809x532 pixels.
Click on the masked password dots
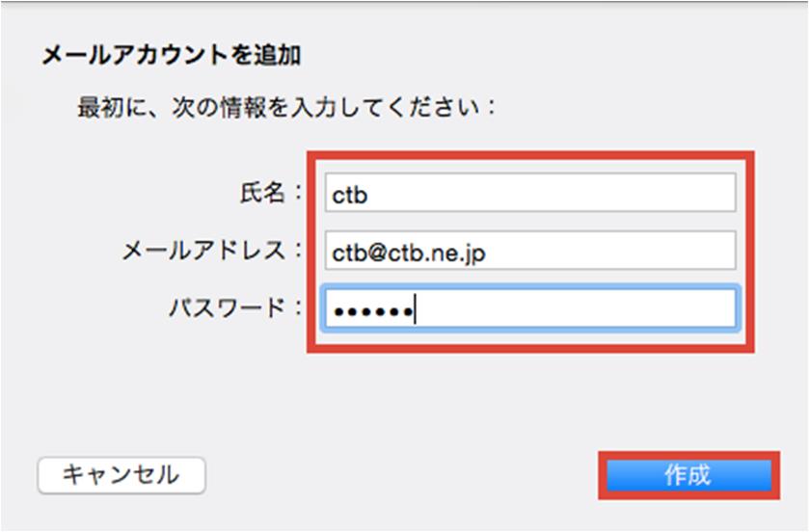pos(373,311)
